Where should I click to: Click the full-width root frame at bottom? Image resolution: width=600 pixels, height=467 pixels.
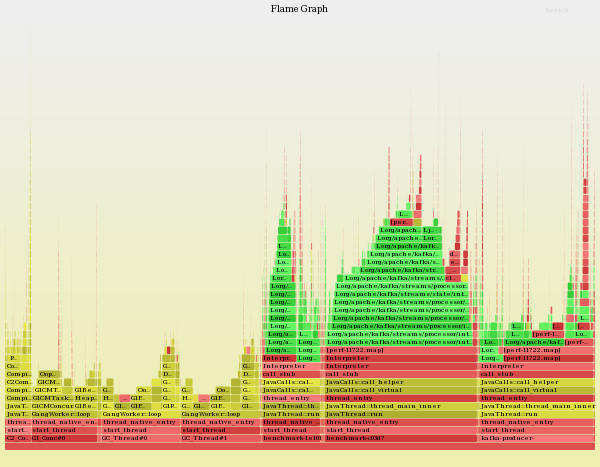click(x=300, y=446)
